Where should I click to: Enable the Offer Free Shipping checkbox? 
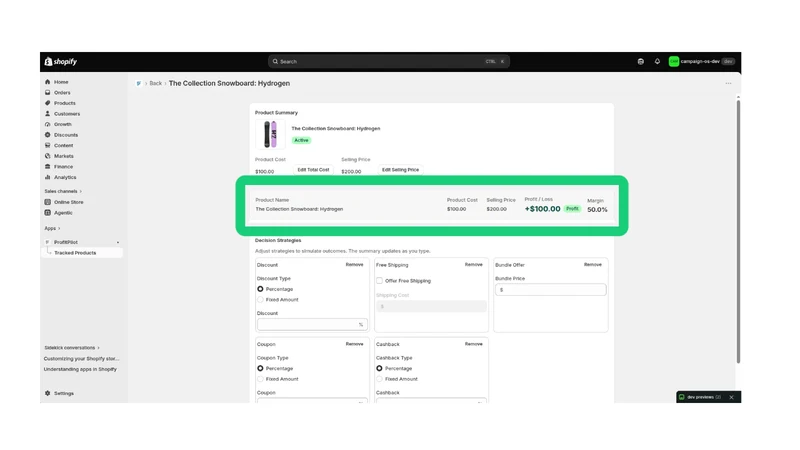379,281
